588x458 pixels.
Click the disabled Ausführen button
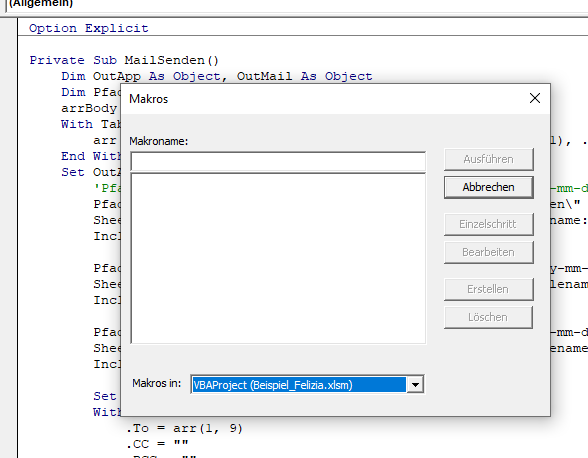click(489, 159)
